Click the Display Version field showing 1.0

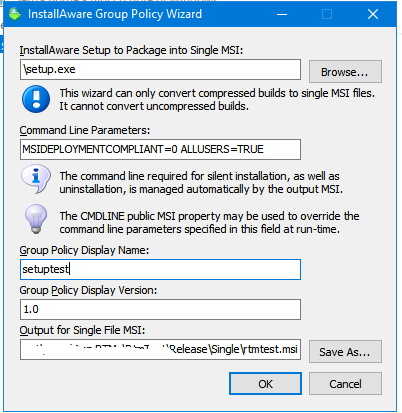160,309
